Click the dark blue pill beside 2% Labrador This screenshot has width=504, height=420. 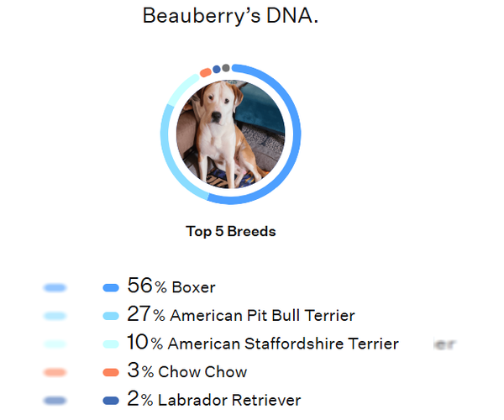point(110,401)
